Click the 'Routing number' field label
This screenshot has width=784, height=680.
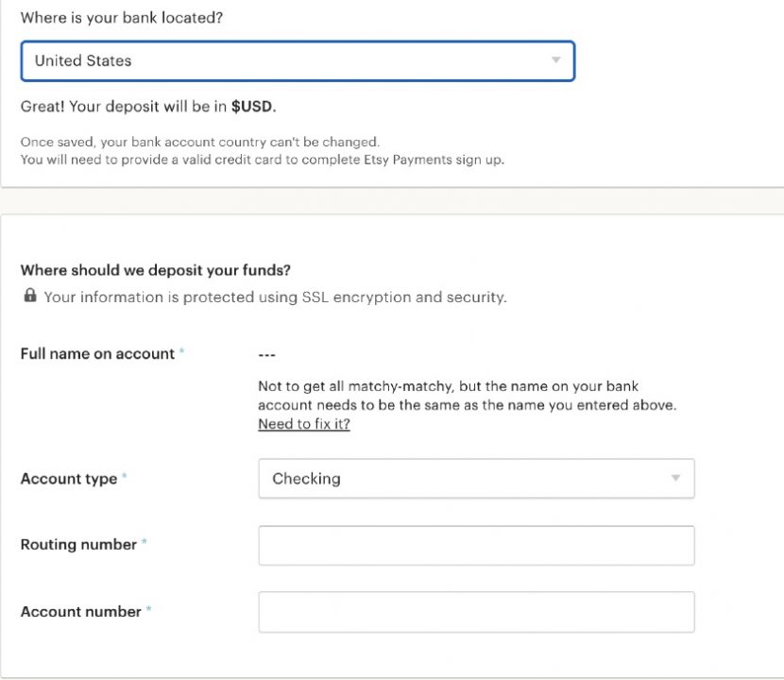click(78, 544)
